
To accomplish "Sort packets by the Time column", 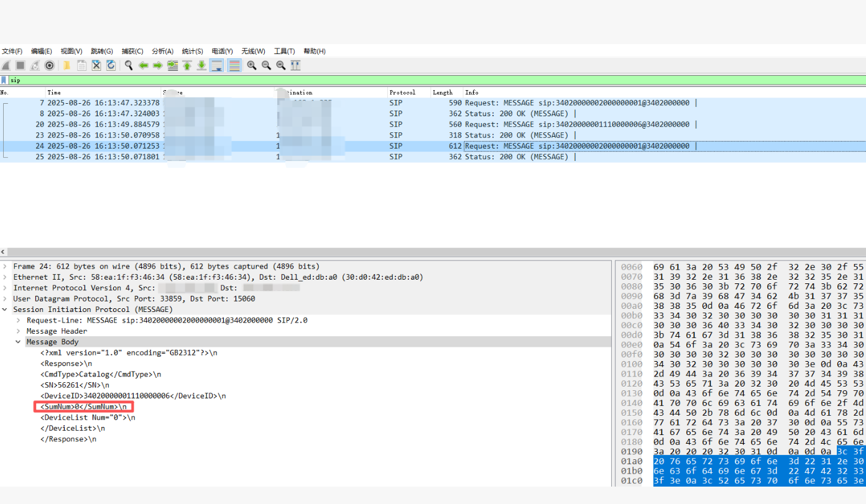I will pos(104,92).
